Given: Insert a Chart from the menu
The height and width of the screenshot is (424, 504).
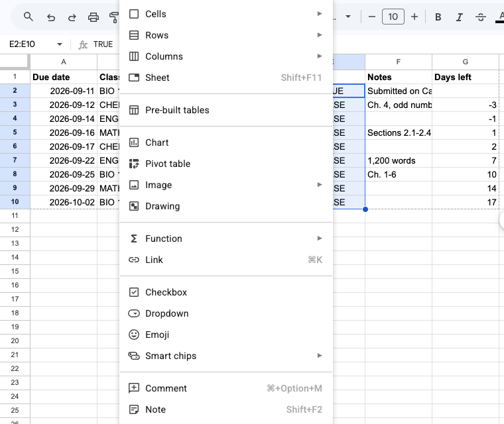Looking at the screenshot, I should pyautogui.click(x=226, y=142).
